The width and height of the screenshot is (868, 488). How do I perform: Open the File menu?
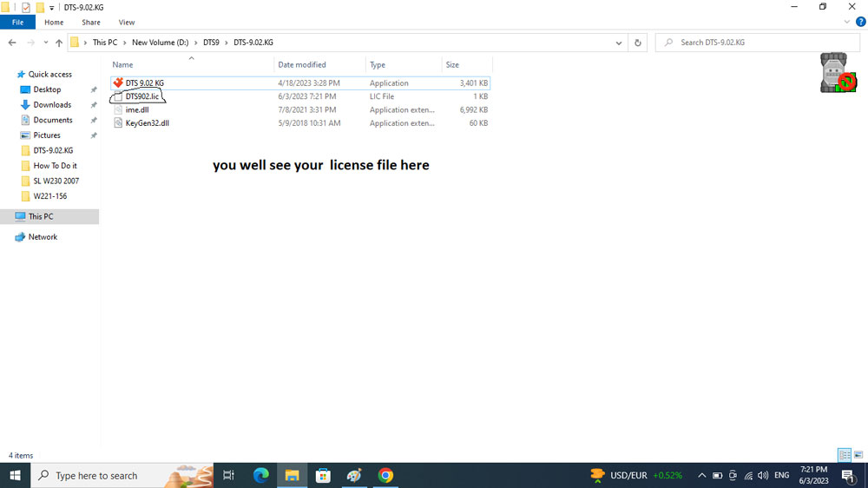click(x=17, y=23)
